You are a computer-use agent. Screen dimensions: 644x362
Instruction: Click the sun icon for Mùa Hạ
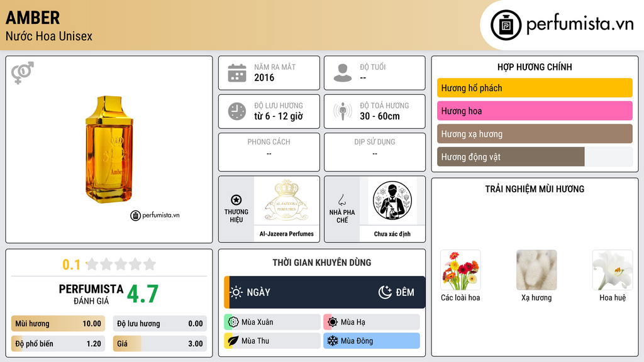tap(333, 322)
